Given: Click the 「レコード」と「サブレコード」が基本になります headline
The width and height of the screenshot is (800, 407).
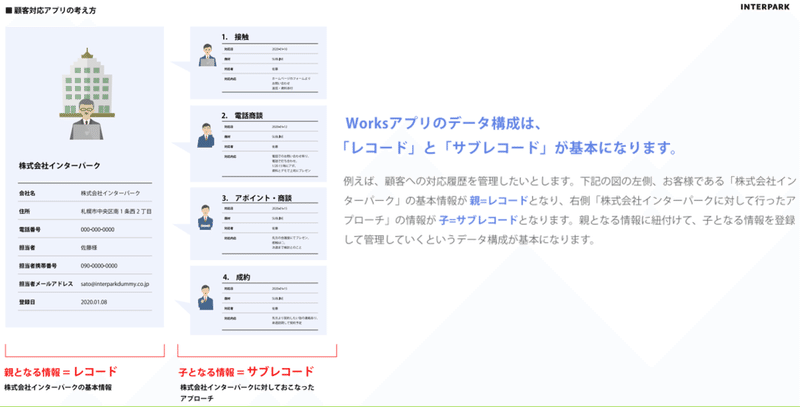Looking at the screenshot, I should (x=510, y=148).
